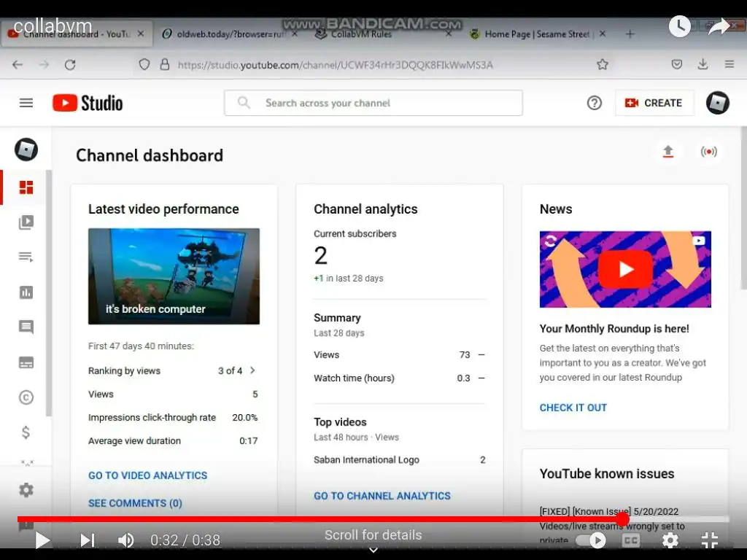
Task: Click the channel avatar in left sidebar
Action: tap(26, 149)
